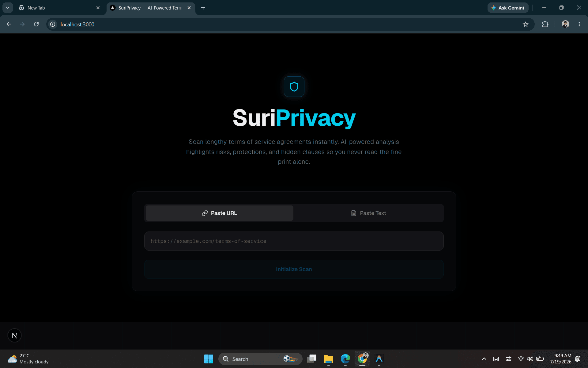Open the clock and date showing 9:49 AM
The height and width of the screenshot is (368, 588).
coord(560,359)
